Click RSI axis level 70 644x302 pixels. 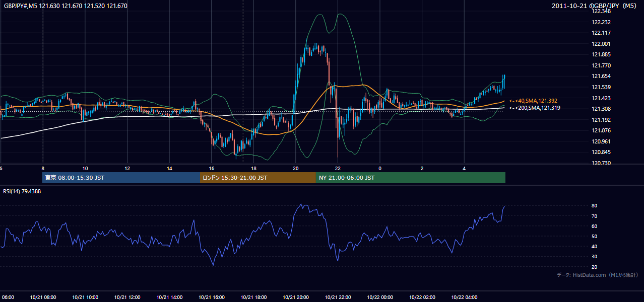595,216
